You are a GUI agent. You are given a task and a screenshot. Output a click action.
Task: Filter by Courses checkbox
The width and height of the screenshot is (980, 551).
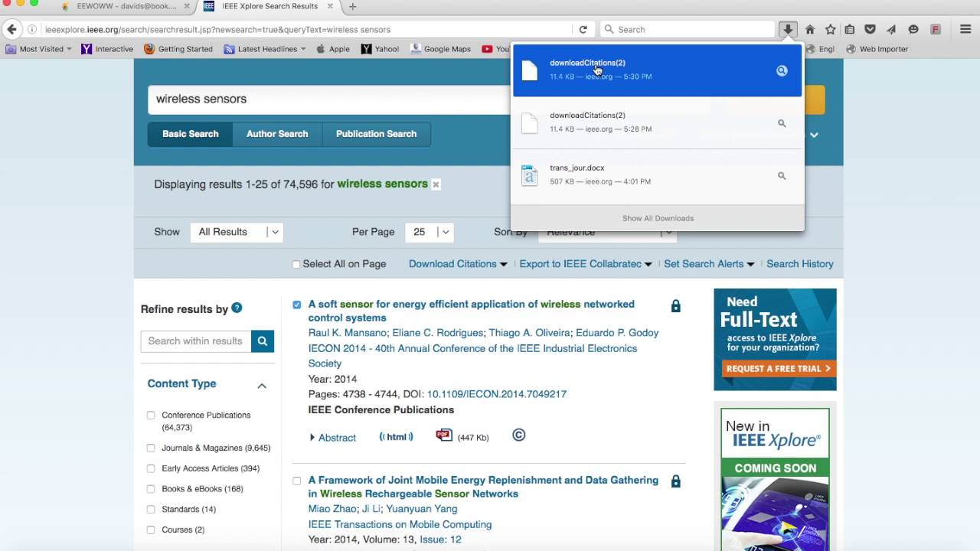click(151, 530)
